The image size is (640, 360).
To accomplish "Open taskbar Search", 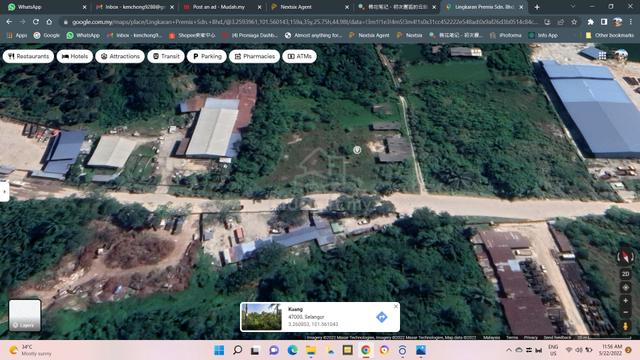I will point(237,350).
